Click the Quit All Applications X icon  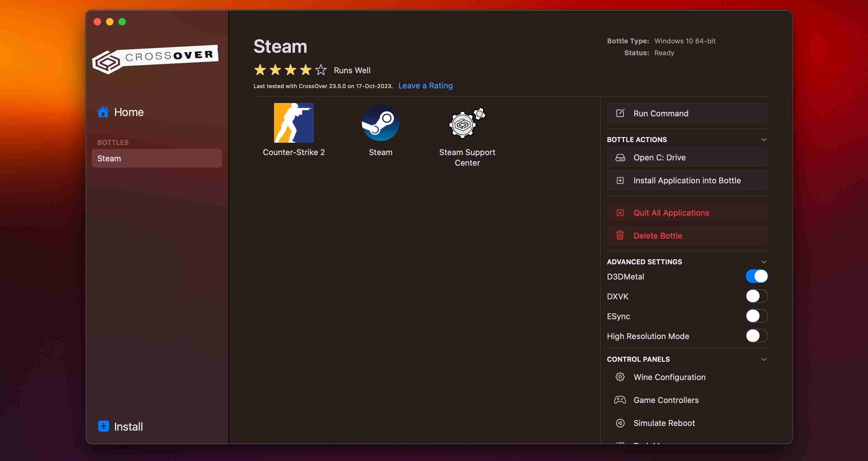pyautogui.click(x=620, y=213)
